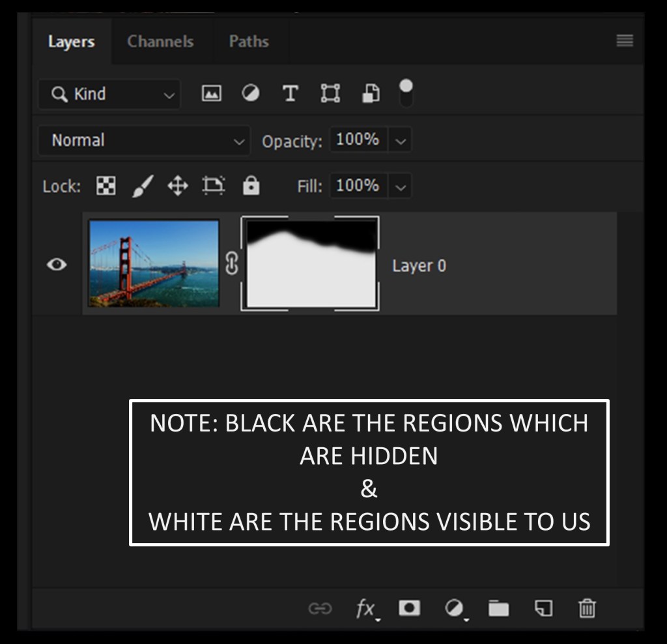Open the Kind filter type dropdown
Viewport: 667px width, 644px height.
[109, 95]
